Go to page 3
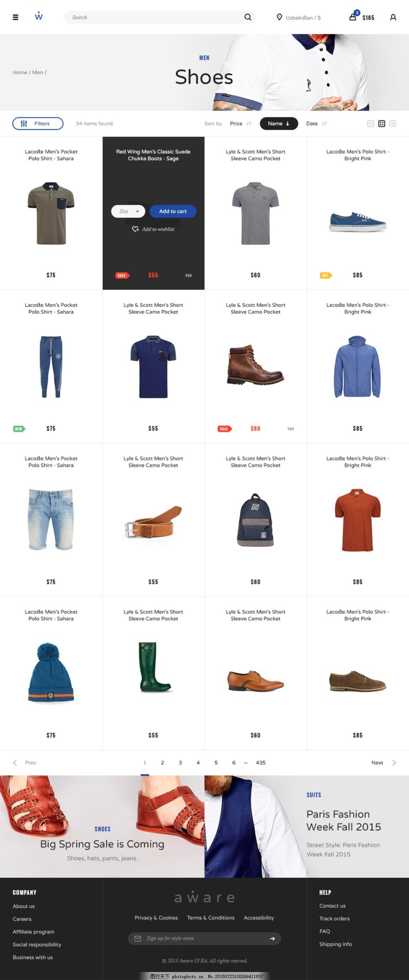The height and width of the screenshot is (980, 409). click(180, 762)
